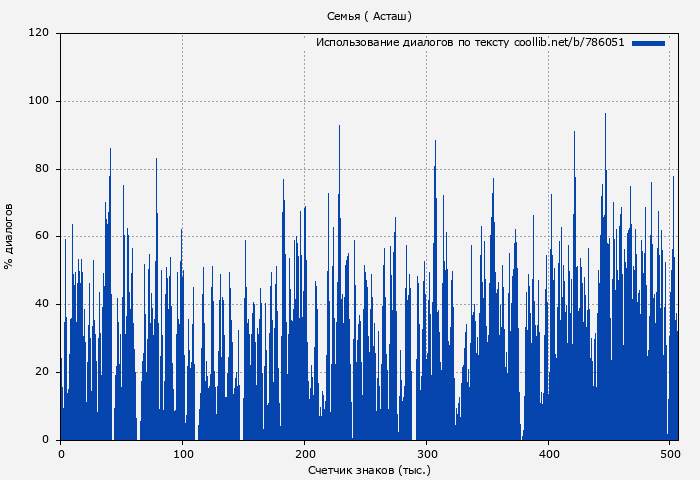This screenshot has height=480, width=700.
Task: Click the x-axis tick label 400
Action: pyautogui.click(x=549, y=454)
